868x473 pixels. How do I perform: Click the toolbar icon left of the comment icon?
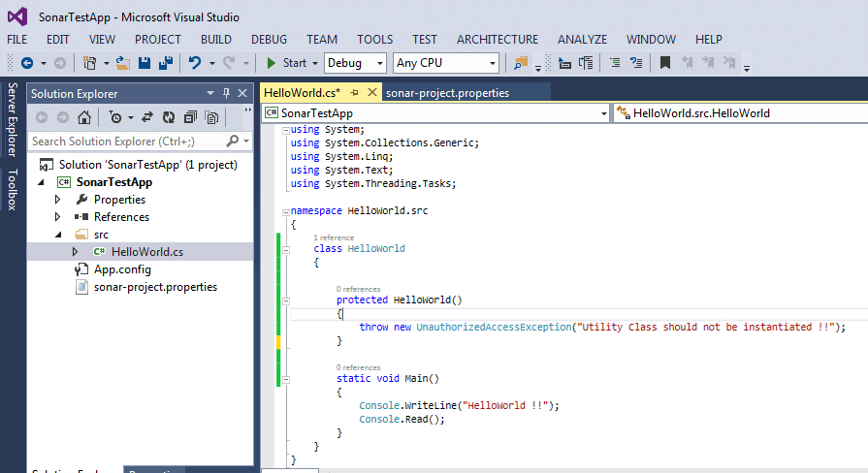586,62
